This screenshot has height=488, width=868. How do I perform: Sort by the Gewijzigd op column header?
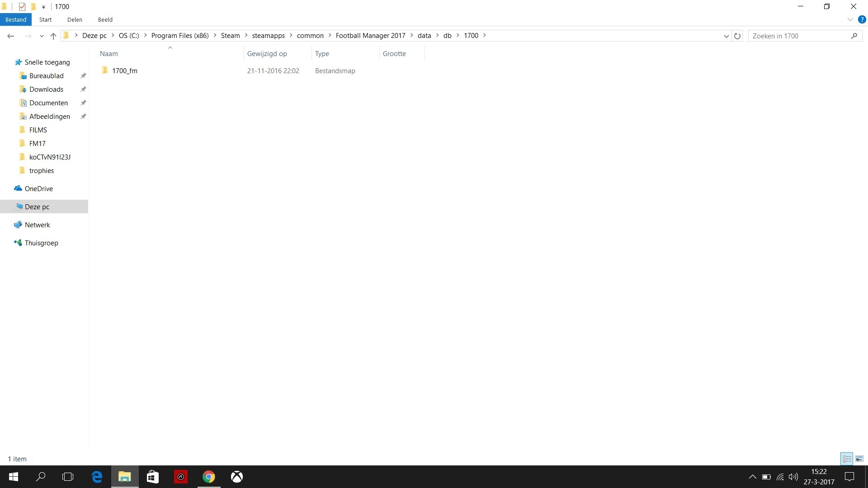[x=267, y=53]
